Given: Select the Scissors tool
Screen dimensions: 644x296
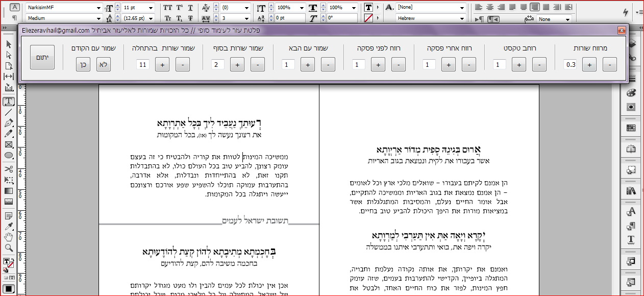Looking at the screenshot, I should [x=9, y=169].
